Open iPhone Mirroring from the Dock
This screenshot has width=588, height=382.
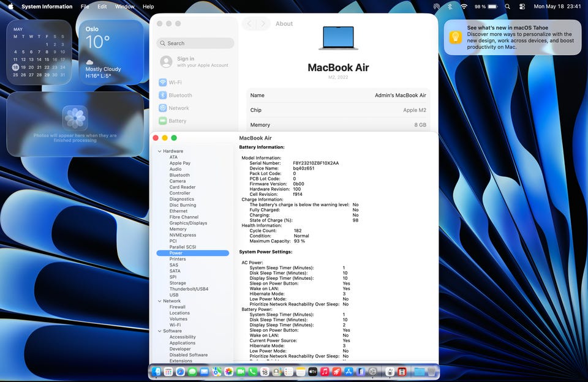point(361,372)
